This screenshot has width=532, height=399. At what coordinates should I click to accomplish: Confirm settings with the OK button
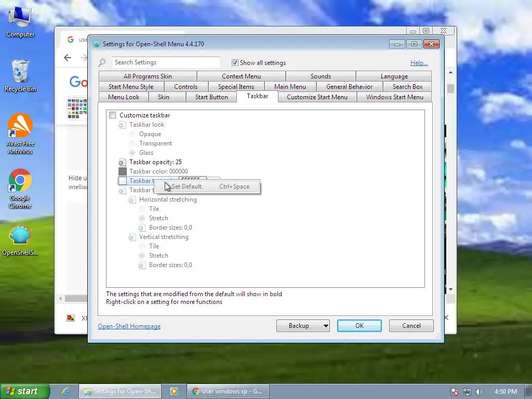pyautogui.click(x=360, y=326)
